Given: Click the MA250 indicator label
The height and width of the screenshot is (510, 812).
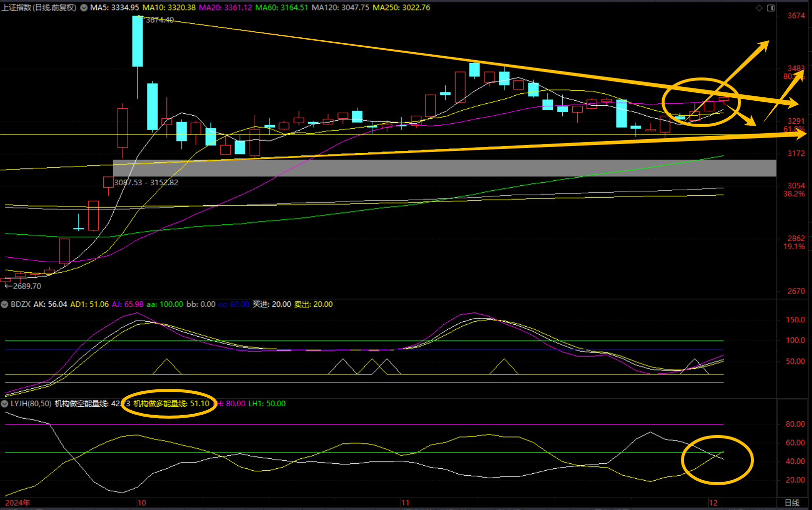Looking at the screenshot, I should (x=401, y=8).
